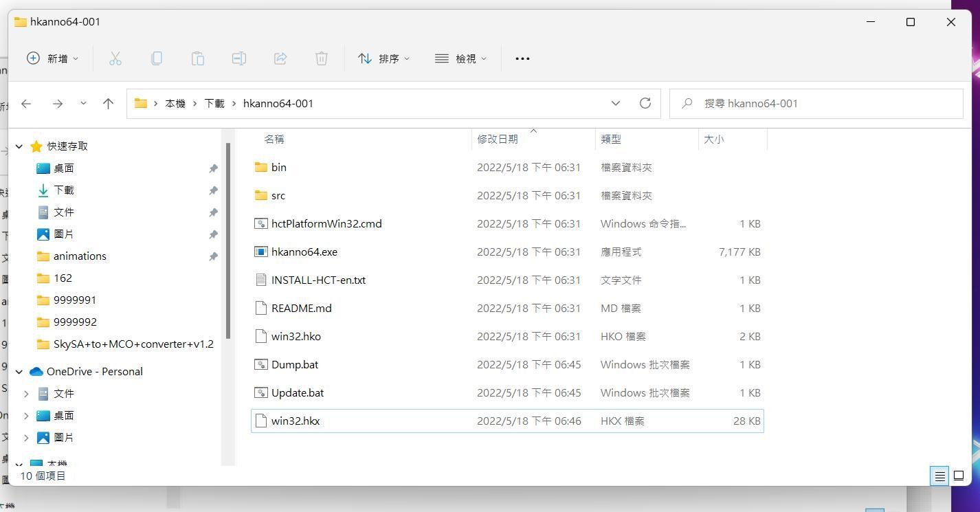Refresh the folder with the refresh icon
980x512 pixels.
(x=645, y=103)
